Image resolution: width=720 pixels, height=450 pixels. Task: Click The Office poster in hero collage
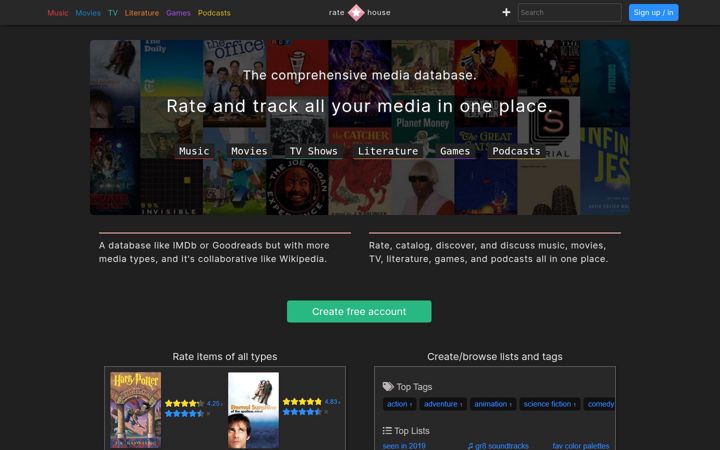pyautogui.click(x=234, y=83)
